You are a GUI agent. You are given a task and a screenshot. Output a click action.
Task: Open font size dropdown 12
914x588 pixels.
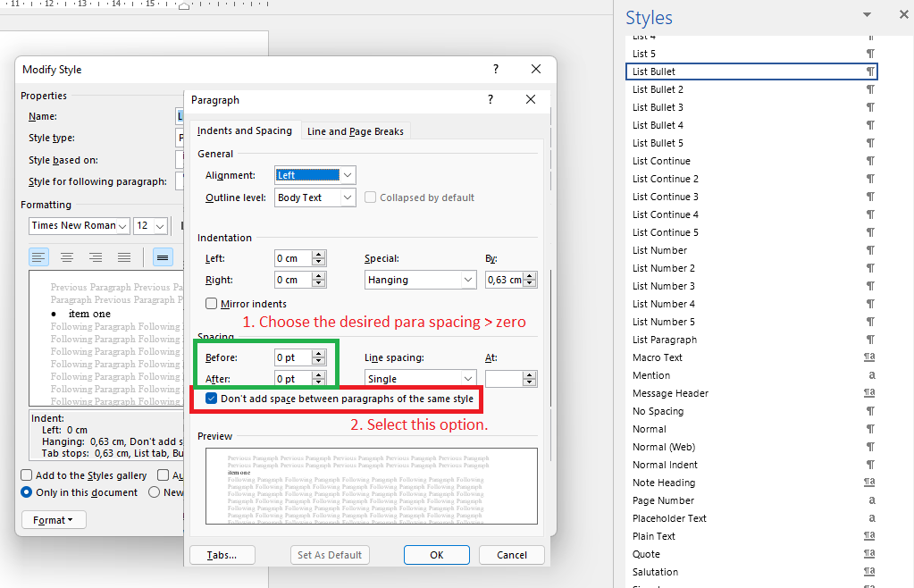[x=160, y=225]
